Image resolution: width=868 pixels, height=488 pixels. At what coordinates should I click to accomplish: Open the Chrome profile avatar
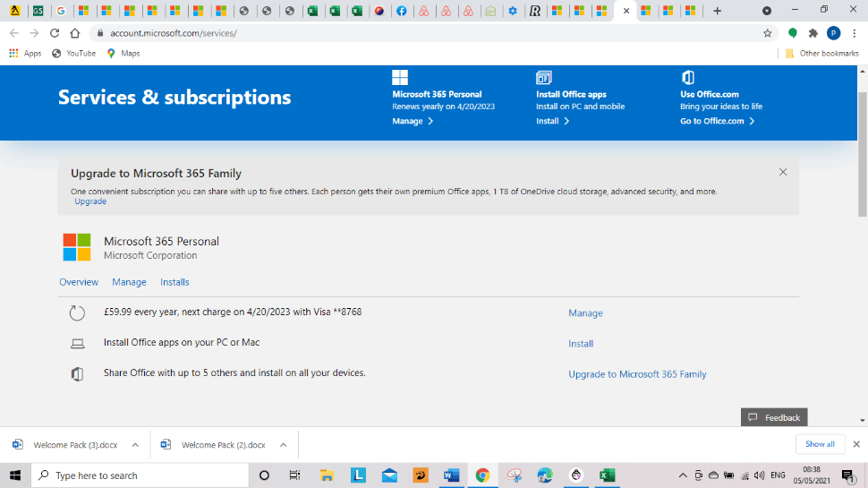(x=833, y=33)
